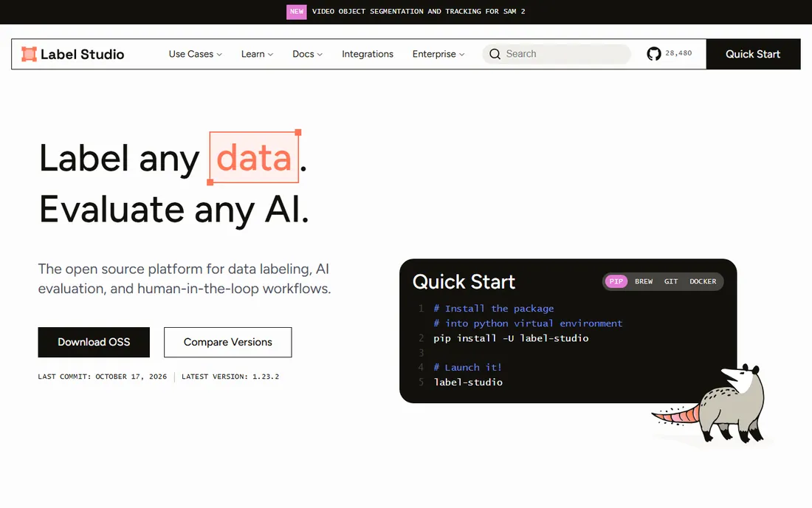This screenshot has height=508, width=812.
Task: Click the Quick Start header button
Action: 753,54
